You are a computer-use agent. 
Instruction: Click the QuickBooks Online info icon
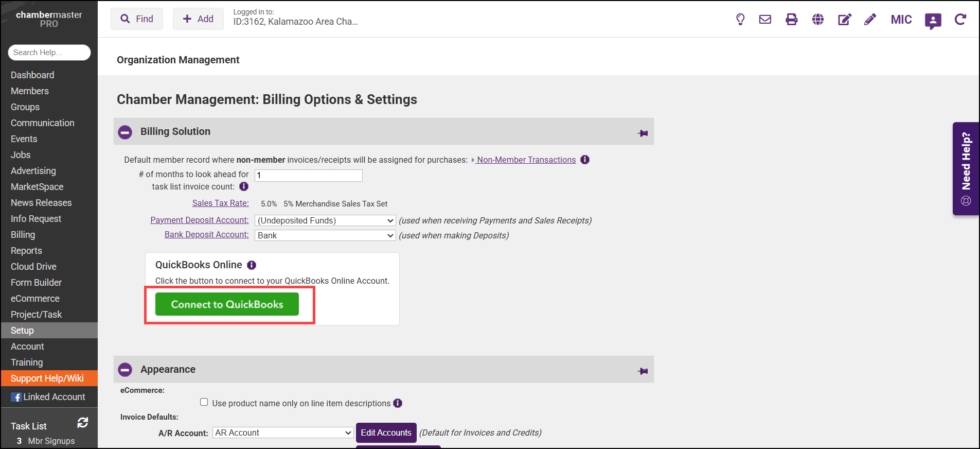click(252, 265)
